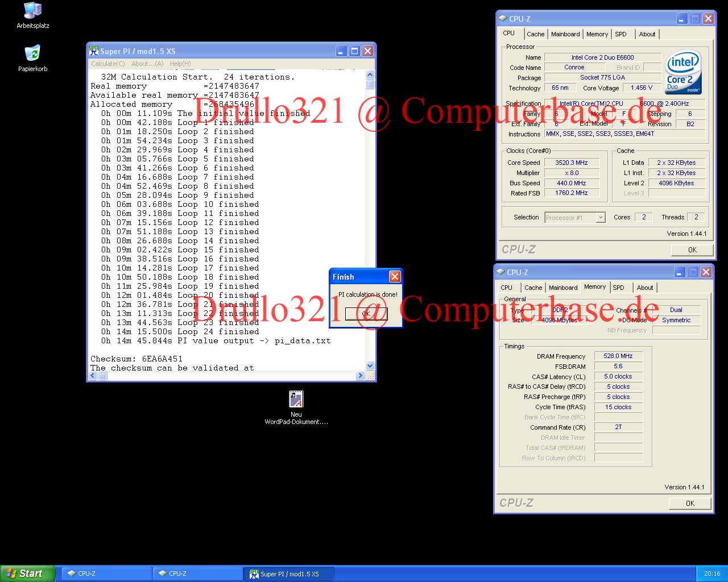
Task: Click the Channels value Dual
Action: point(676,310)
